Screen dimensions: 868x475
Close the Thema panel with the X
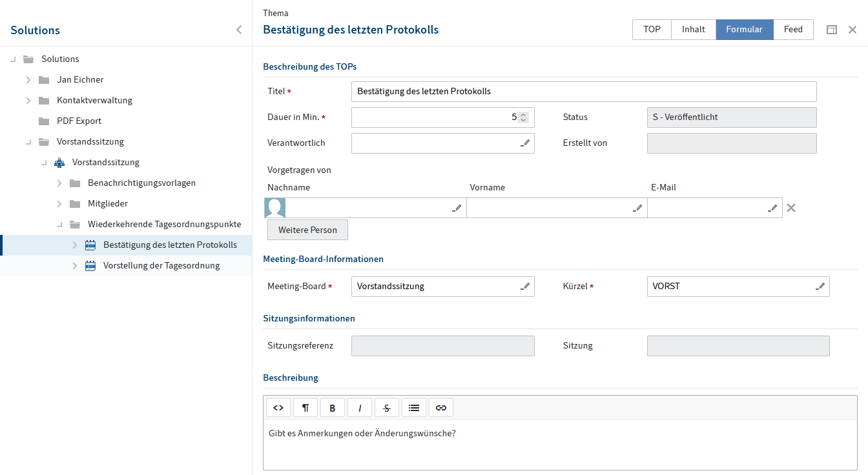(852, 30)
